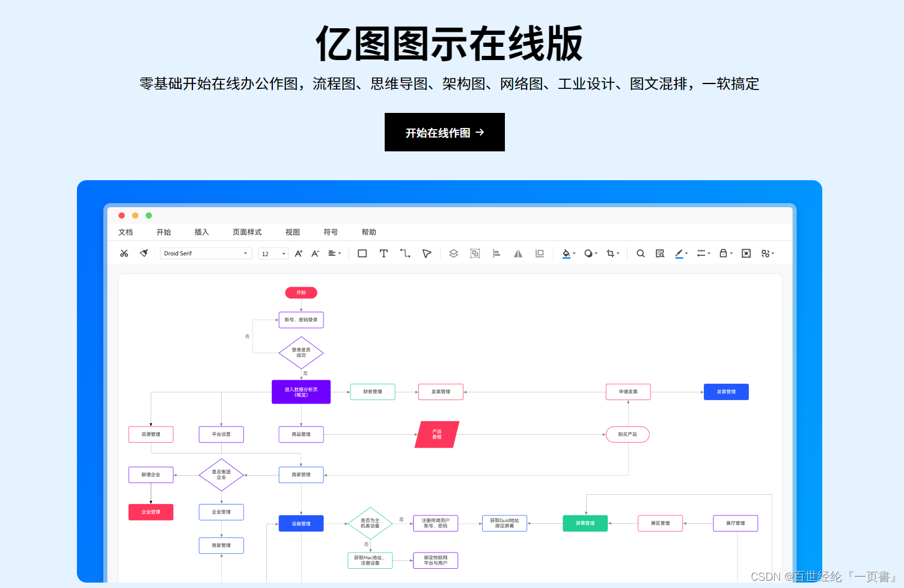This screenshot has height=588, width=904.
Task: Click the yellow minimize dot
Action: [x=135, y=216]
